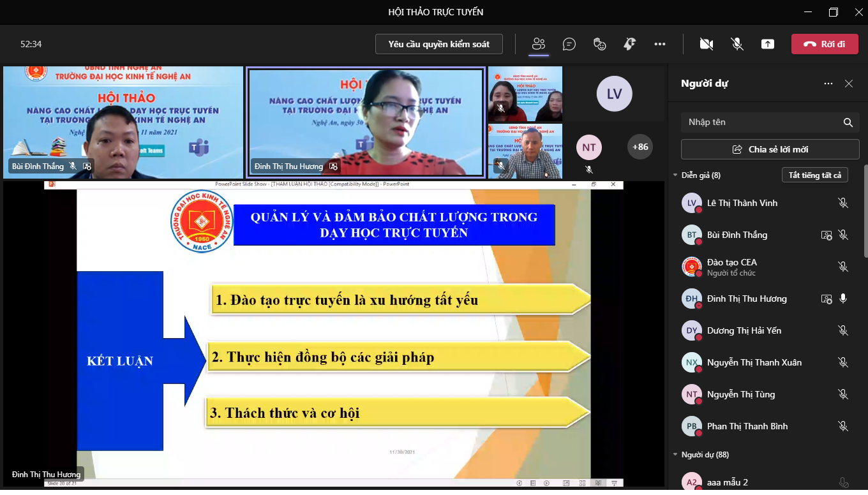This screenshot has width=868, height=495.
Task: Click Yêu cầu quyền kiểm soát button
Action: [x=439, y=44]
